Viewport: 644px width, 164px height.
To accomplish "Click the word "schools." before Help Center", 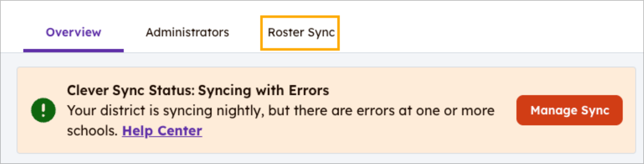I will 92,131.
